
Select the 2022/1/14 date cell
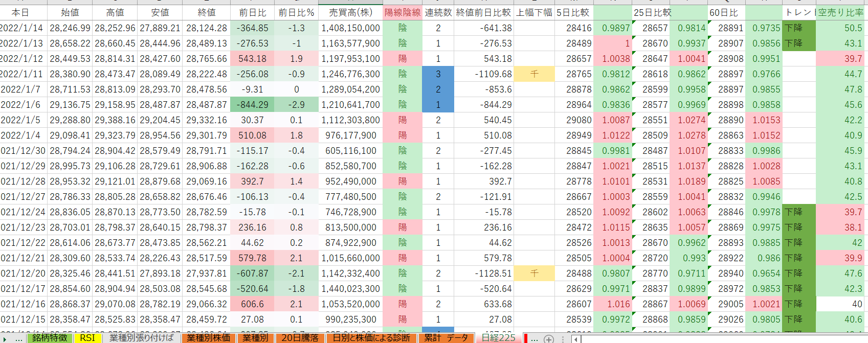[23, 28]
